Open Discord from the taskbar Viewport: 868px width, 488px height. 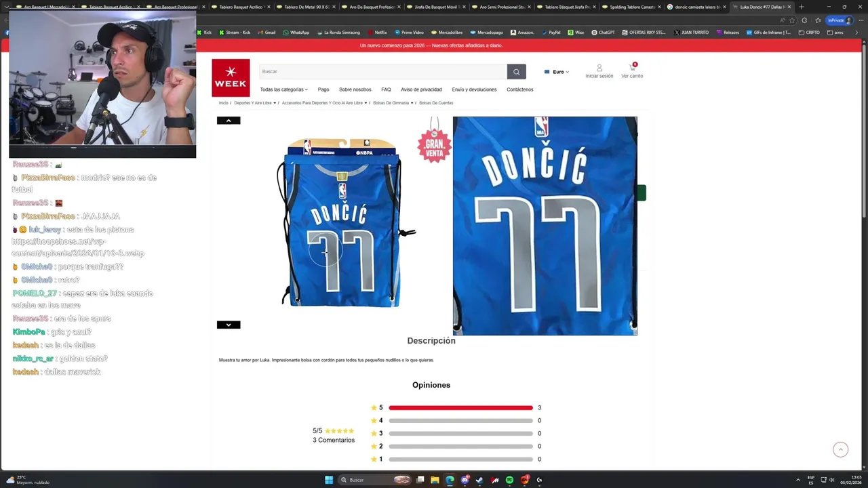pos(465,480)
